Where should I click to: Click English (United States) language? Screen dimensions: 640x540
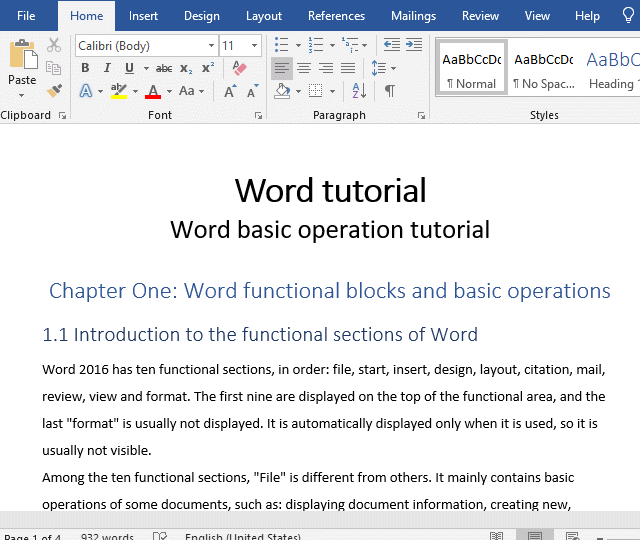[x=243, y=536]
